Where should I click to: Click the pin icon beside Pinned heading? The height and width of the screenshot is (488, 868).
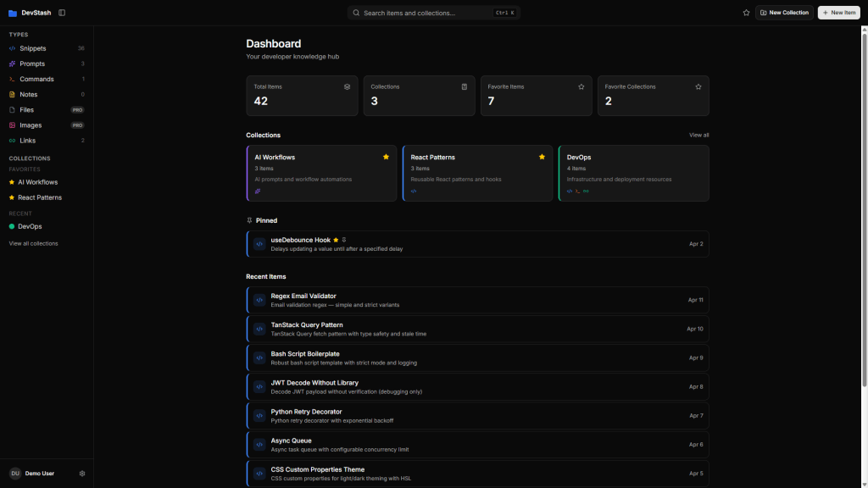[x=249, y=220]
